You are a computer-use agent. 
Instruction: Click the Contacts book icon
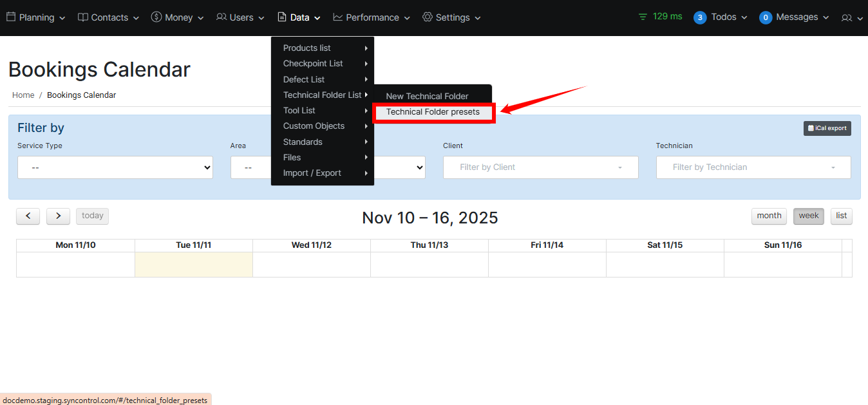click(83, 17)
